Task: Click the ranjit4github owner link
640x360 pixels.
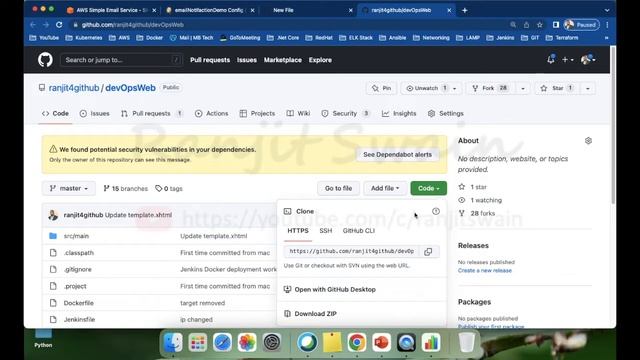Action: (x=74, y=88)
